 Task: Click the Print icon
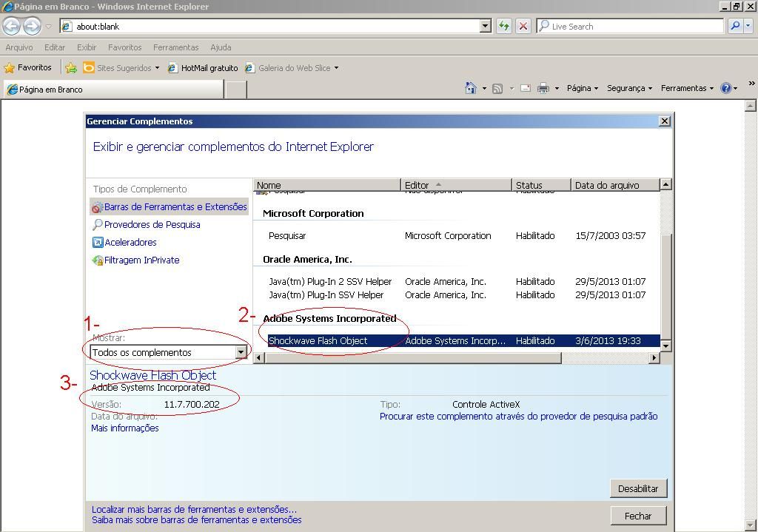point(543,89)
